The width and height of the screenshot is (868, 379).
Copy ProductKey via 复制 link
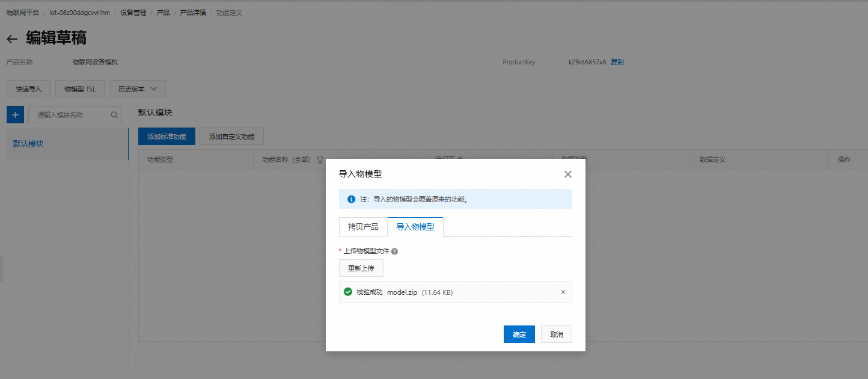617,62
